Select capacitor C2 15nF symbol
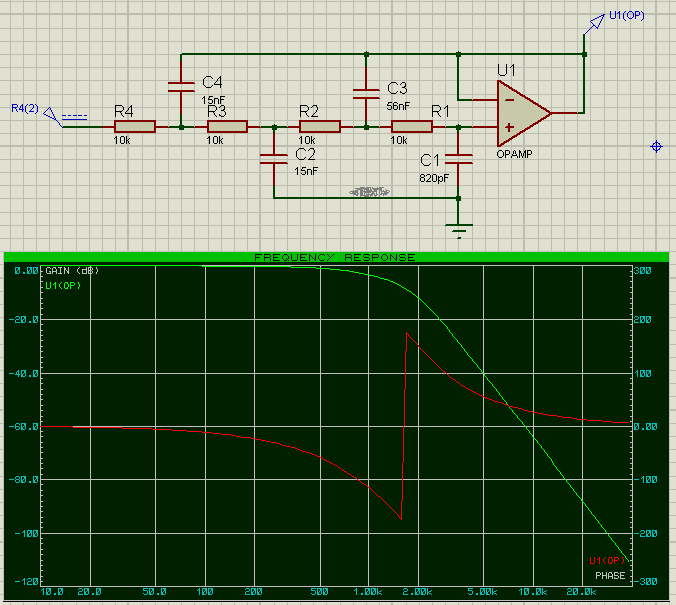This screenshot has height=605, width=676. pos(273,157)
